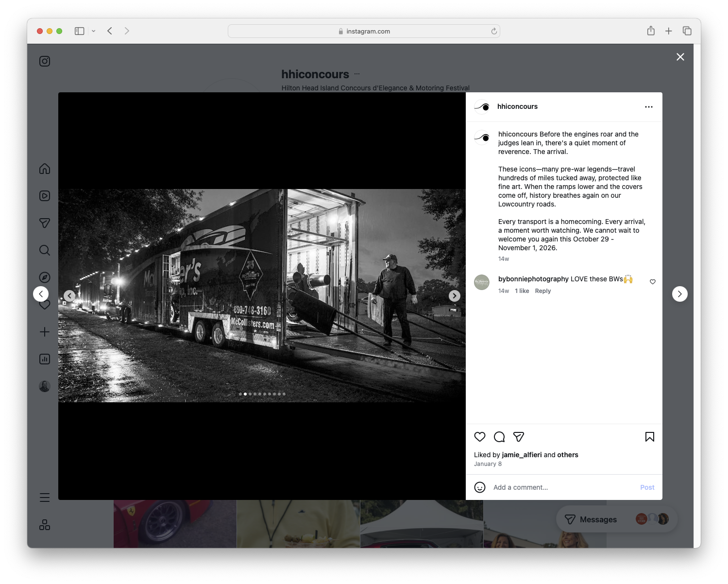Screen dimensions: 728x584
Task: Open the insights dashboard icon
Action: (x=44, y=359)
